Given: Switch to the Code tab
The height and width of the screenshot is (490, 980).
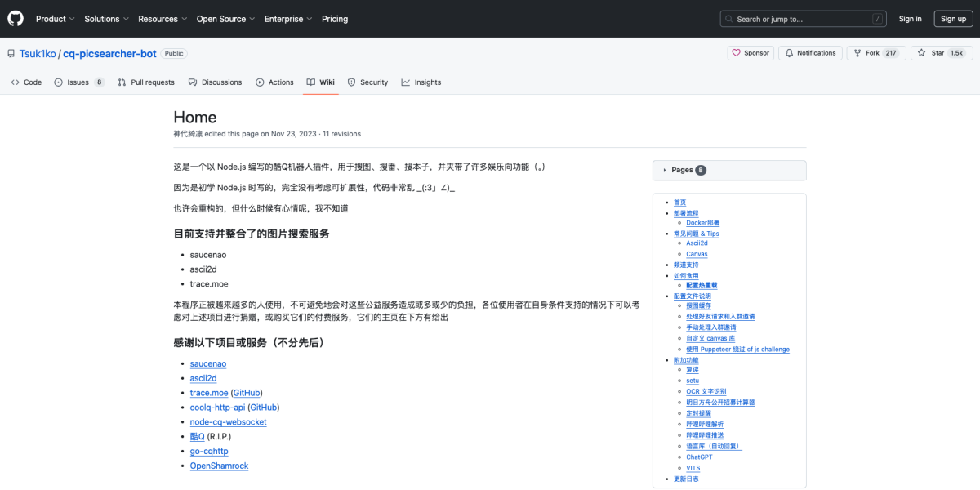Looking at the screenshot, I should [x=25, y=82].
